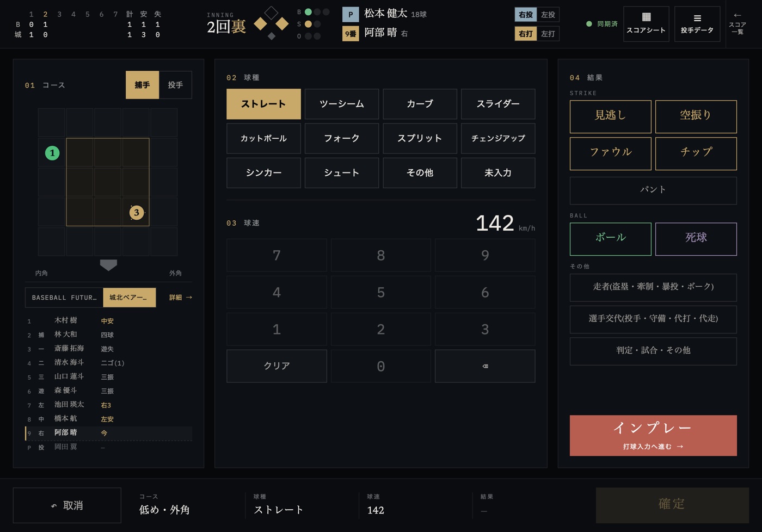
Task: Click 取消 to undo last entry
Action: pos(67,505)
